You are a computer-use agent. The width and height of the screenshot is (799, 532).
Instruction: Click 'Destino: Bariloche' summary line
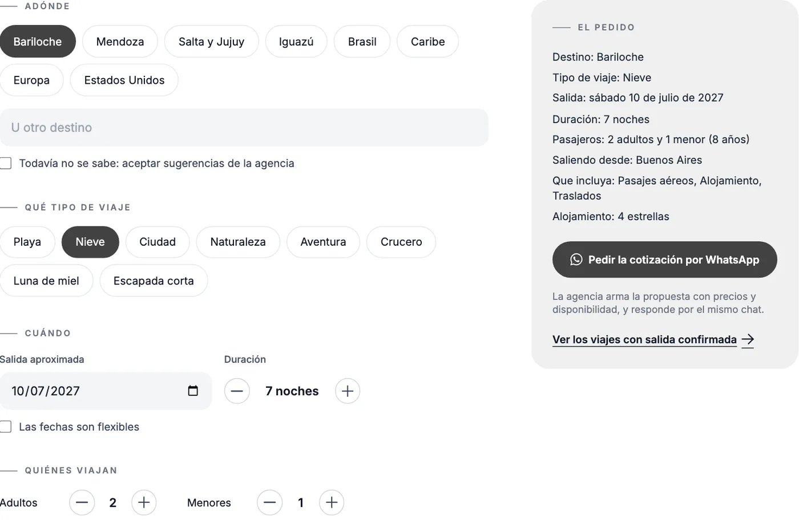[598, 57]
